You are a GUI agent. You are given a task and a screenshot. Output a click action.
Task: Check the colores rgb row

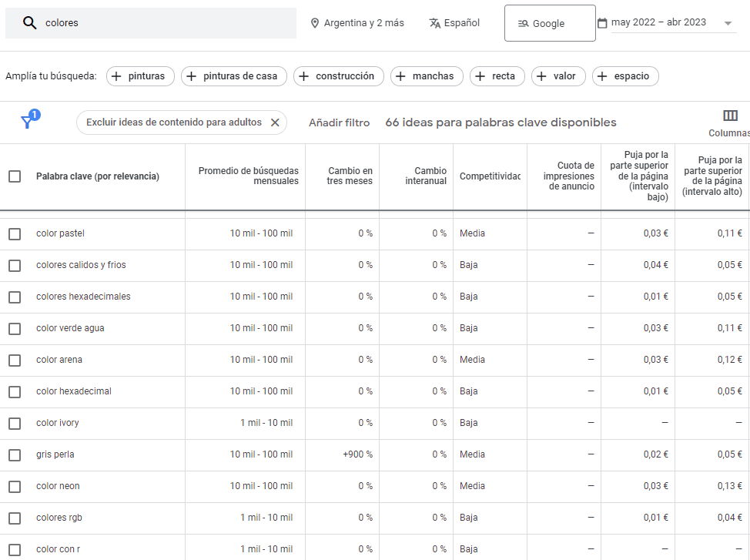15,518
